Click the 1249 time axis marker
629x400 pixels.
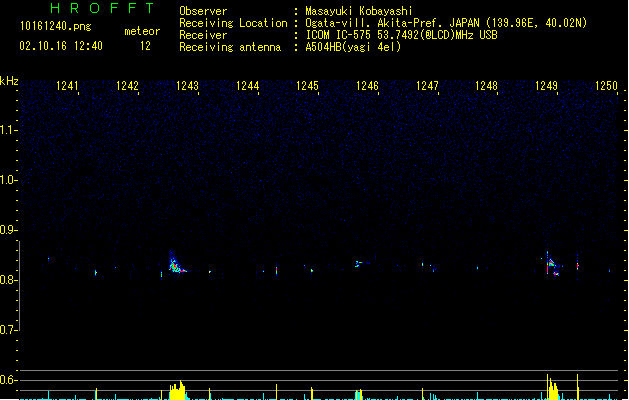pos(546,86)
